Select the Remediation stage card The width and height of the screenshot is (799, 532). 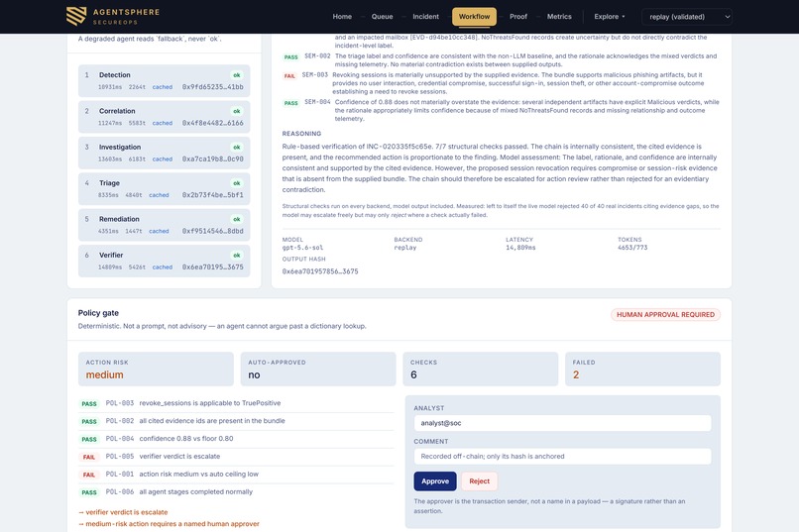point(165,225)
